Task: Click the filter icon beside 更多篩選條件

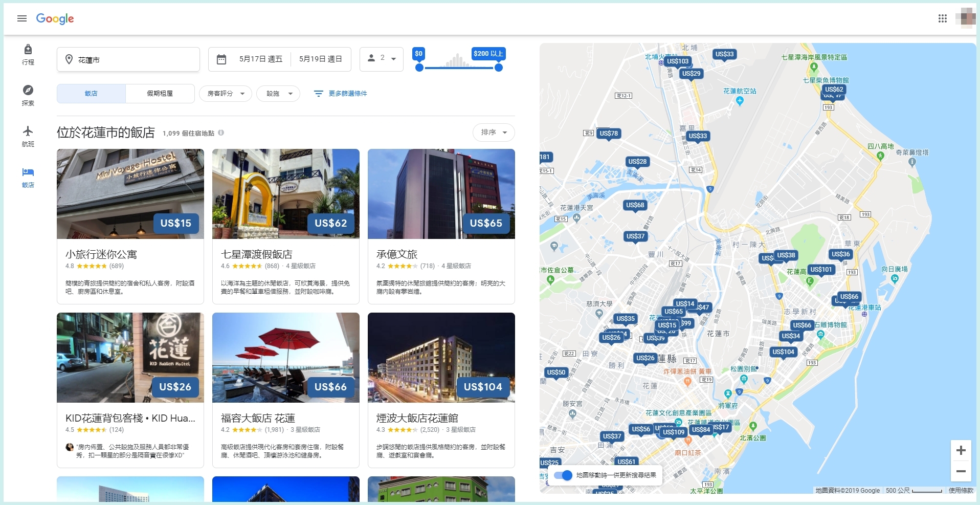Action: pos(318,94)
